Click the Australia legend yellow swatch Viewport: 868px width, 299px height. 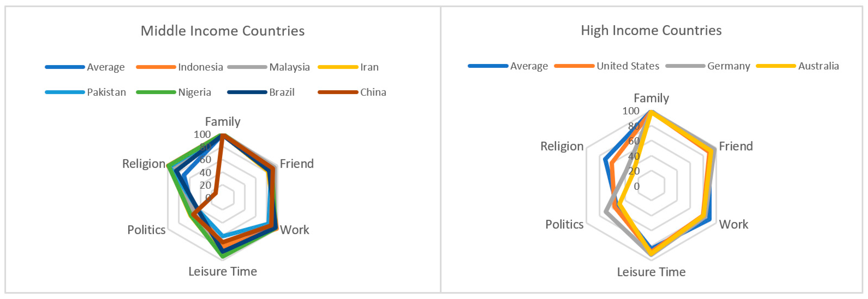(x=776, y=66)
